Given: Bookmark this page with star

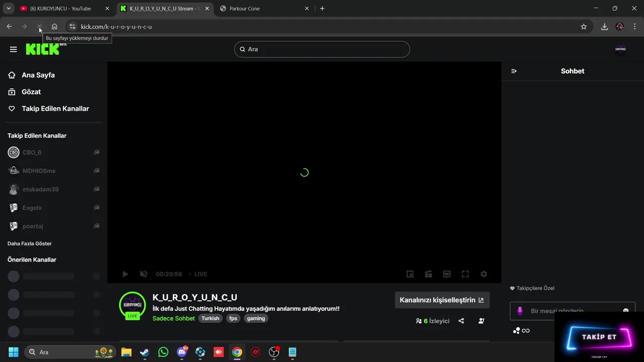Looking at the screenshot, I should pyautogui.click(x=584, y=27).
